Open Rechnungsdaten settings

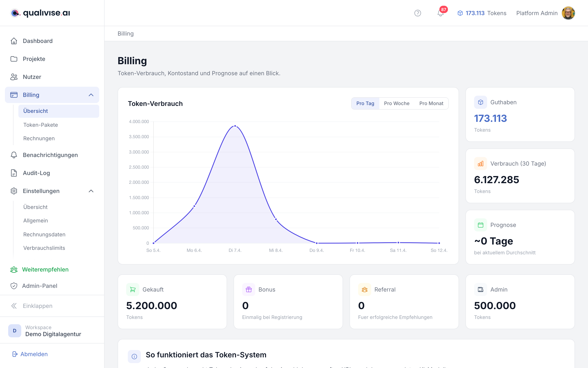(x=59, y=234)
